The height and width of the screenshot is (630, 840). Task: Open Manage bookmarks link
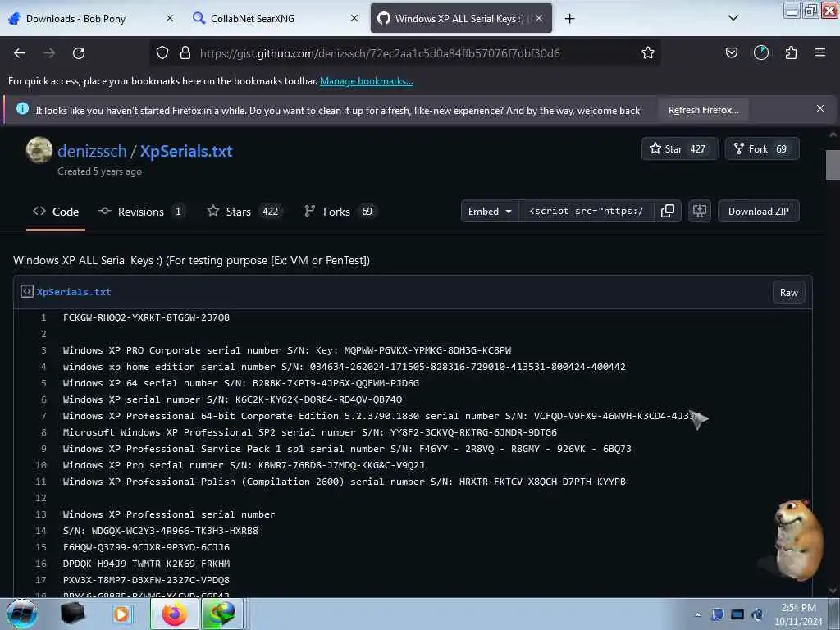point(367,81)
